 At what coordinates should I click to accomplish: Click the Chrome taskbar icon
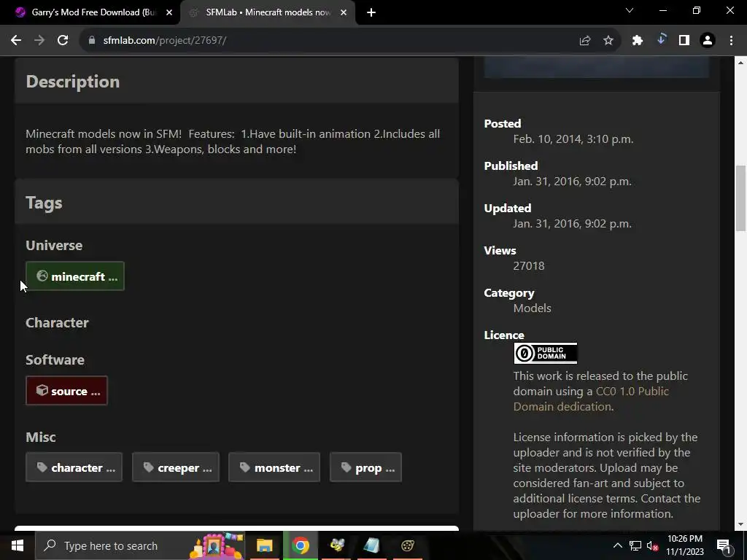tap(301, 545)
